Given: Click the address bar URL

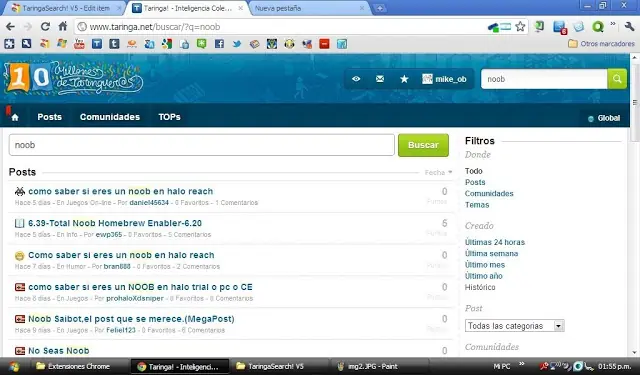Looking at the screenshot, I should coord(155,27).
